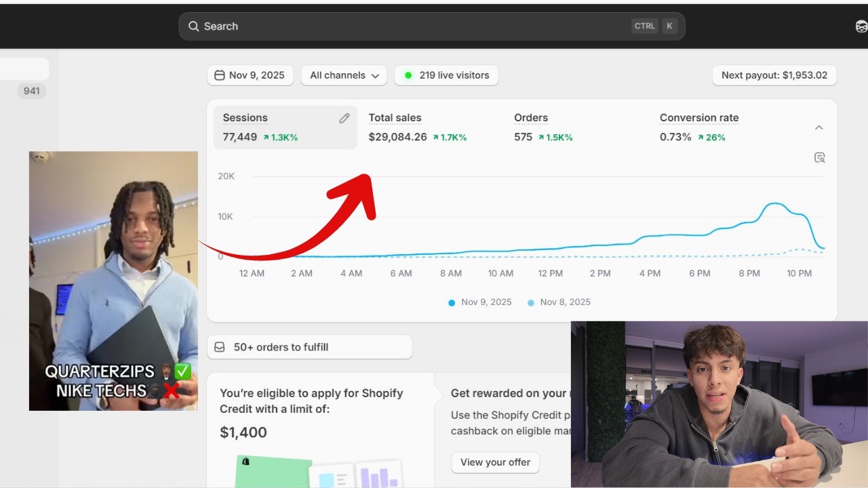Open the 50+ orders to fulfill card
This screenshot has height=488, width=868.
309,347
